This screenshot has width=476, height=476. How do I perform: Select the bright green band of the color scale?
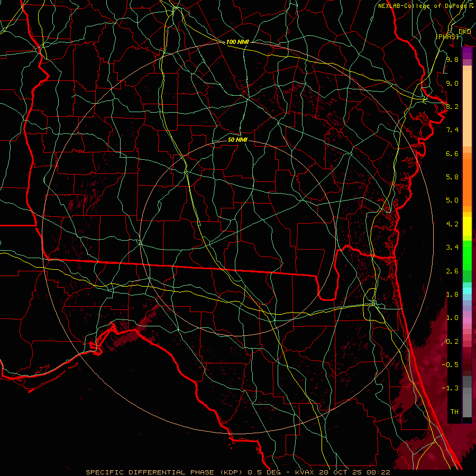467,255
